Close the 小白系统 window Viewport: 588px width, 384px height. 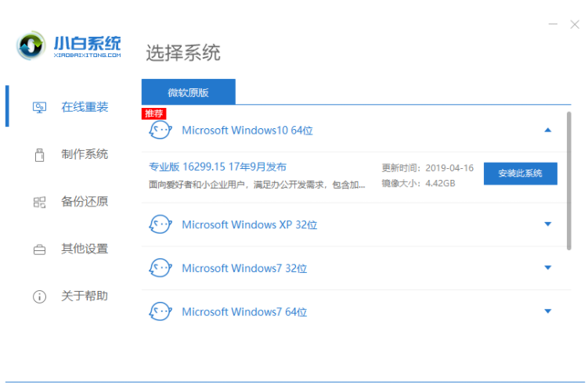[575, 24]
